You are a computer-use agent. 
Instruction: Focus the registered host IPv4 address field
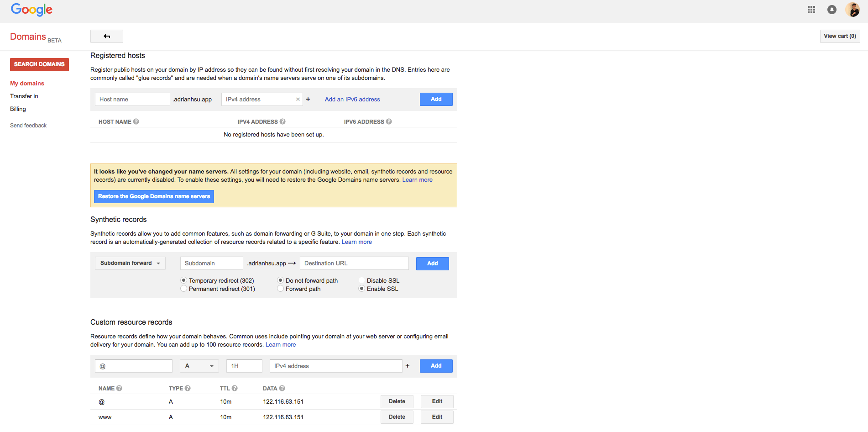[x=262, y=99]
